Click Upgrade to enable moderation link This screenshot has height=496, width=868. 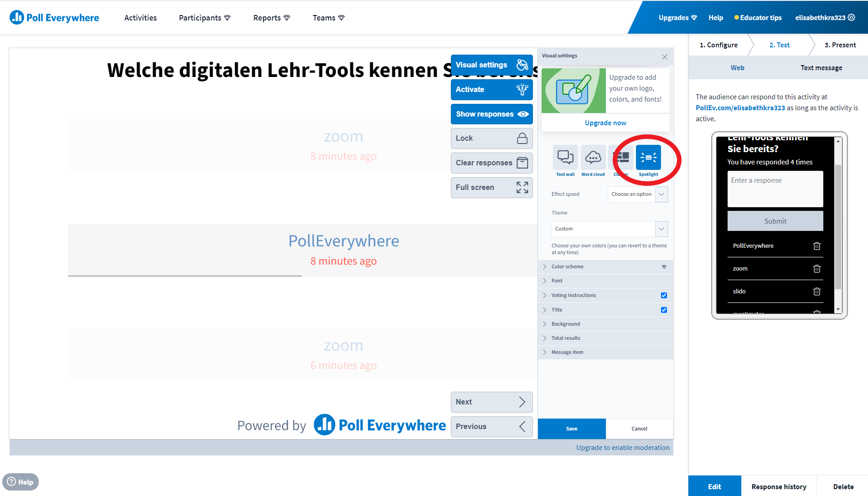click(623, 448)
